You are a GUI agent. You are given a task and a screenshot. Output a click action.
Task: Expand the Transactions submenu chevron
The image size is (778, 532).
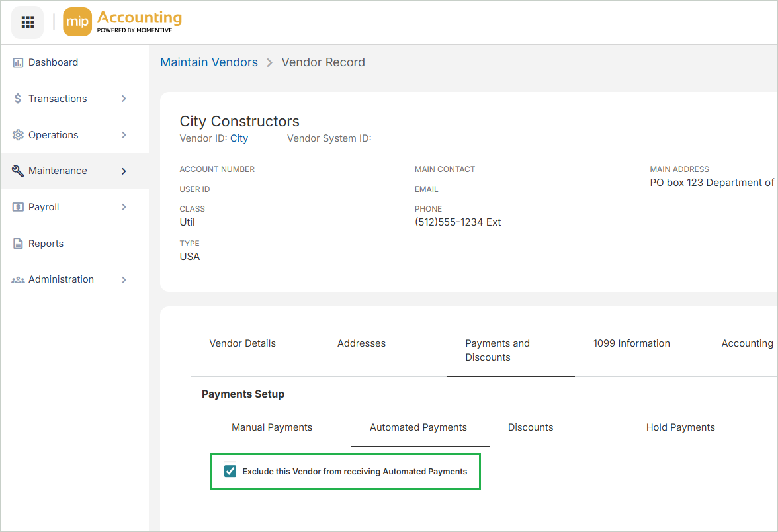tap(124, 99)
